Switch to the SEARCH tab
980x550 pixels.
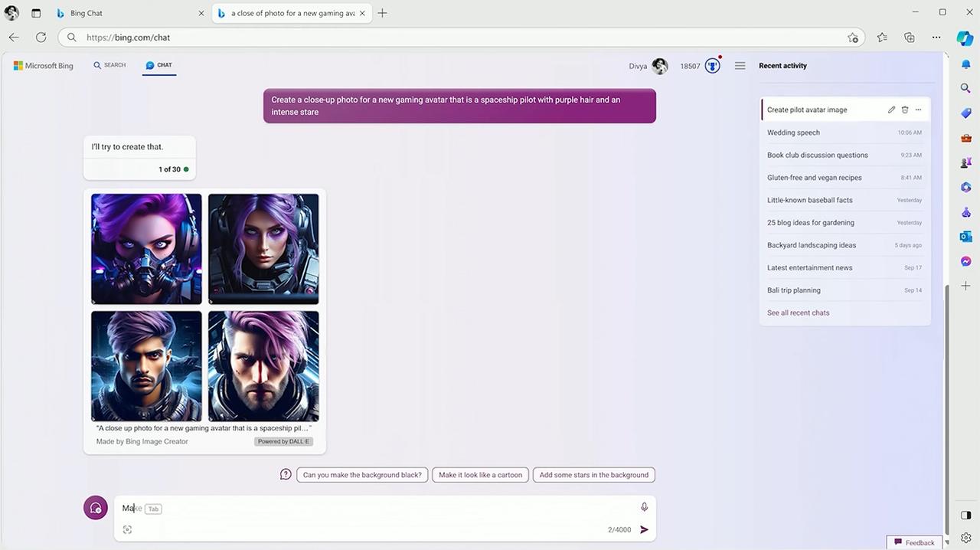(109, 65)
